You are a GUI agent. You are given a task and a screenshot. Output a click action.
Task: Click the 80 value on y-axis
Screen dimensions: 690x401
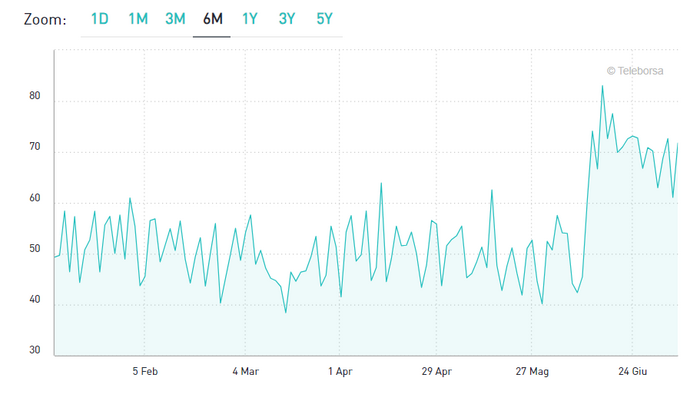[x=35, y=96]
